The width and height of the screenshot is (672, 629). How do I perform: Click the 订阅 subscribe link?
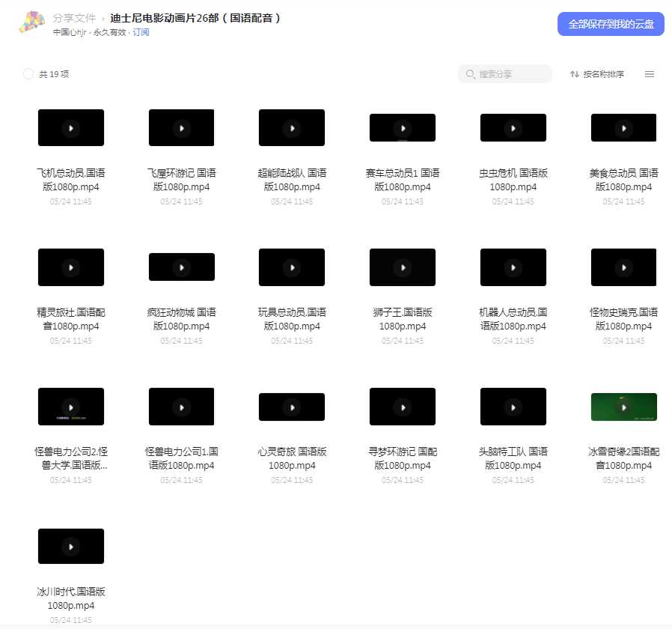(x=141, y=32)
